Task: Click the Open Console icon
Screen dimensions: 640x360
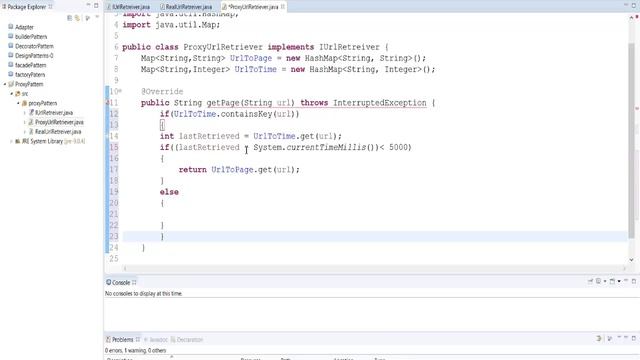Action: (612, 281)
